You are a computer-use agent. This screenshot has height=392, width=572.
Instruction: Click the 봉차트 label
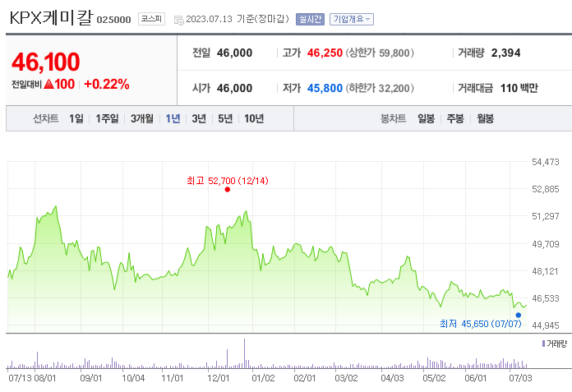(393, 118)
